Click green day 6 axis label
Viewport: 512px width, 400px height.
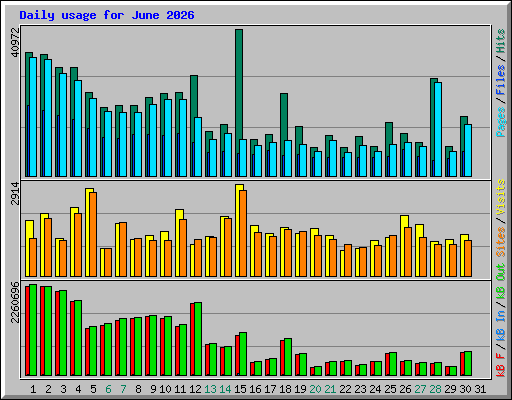[x=108, y=389]
